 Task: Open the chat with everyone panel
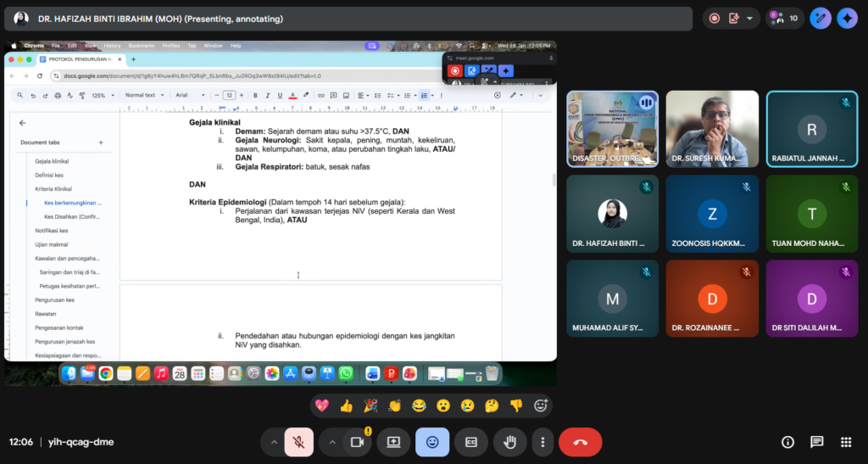coord(816,442)
